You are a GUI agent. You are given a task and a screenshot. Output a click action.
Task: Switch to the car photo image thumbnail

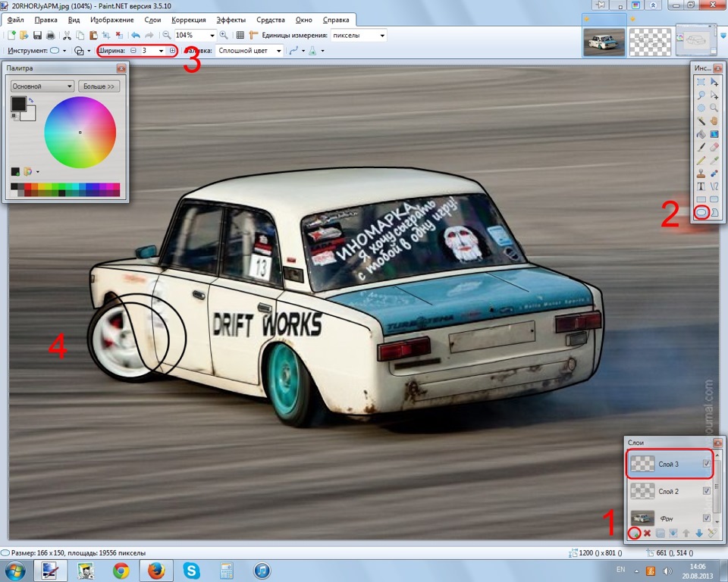[x=604, y=42]
